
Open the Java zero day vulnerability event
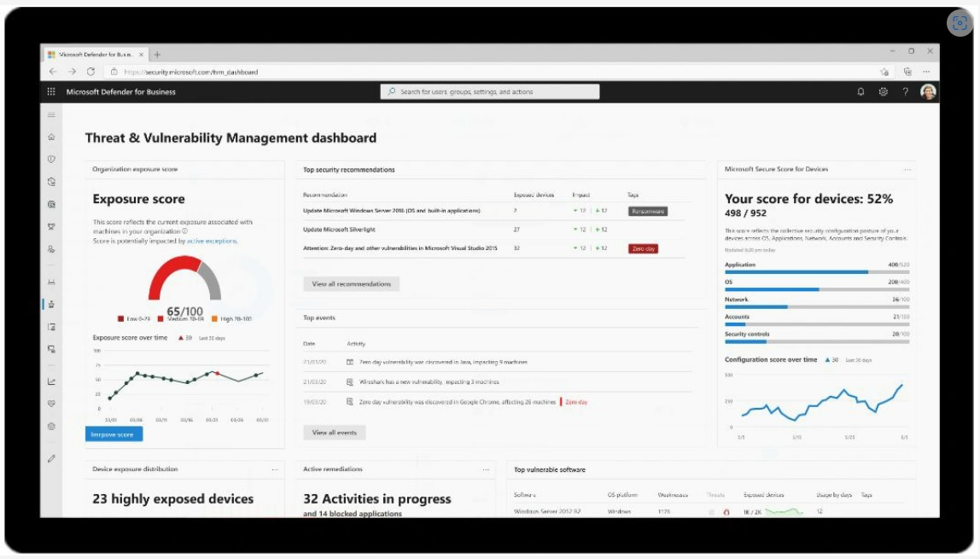click(443, 362)
